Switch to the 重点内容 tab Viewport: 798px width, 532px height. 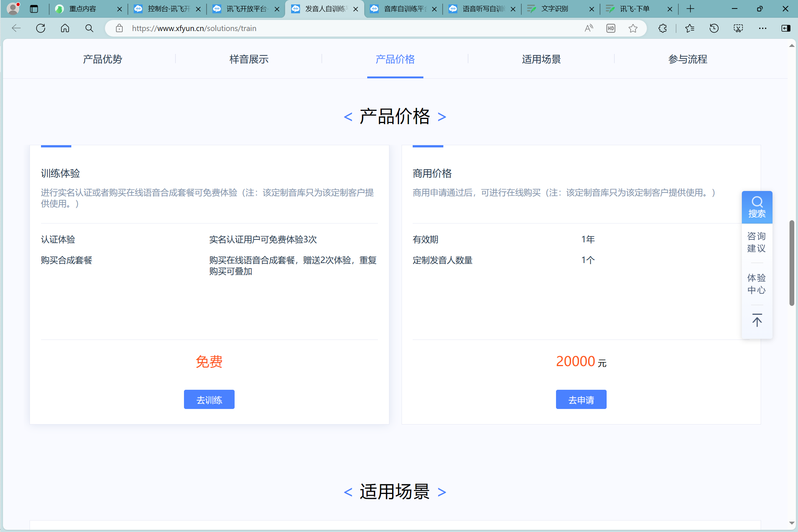[x=83, y=9]
